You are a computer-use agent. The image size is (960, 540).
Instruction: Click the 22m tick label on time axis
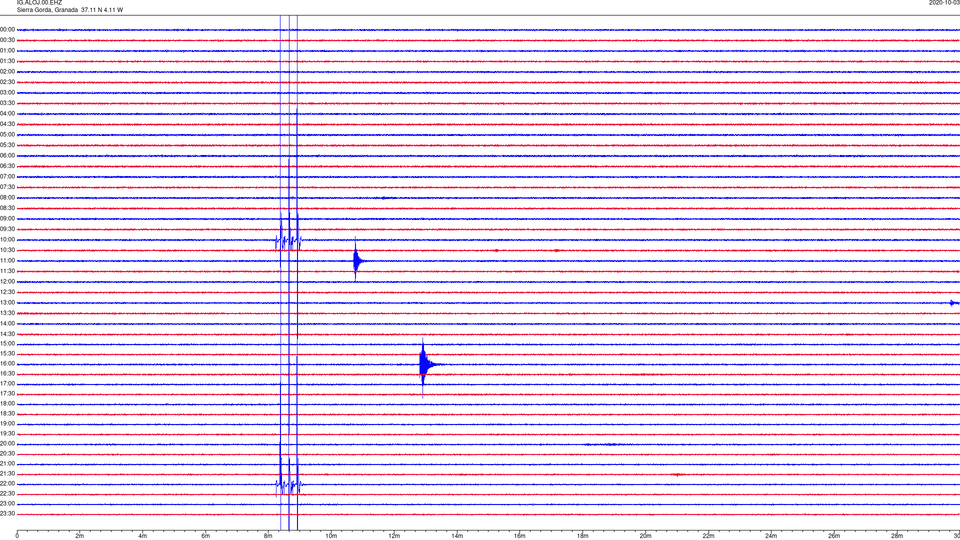708,536
